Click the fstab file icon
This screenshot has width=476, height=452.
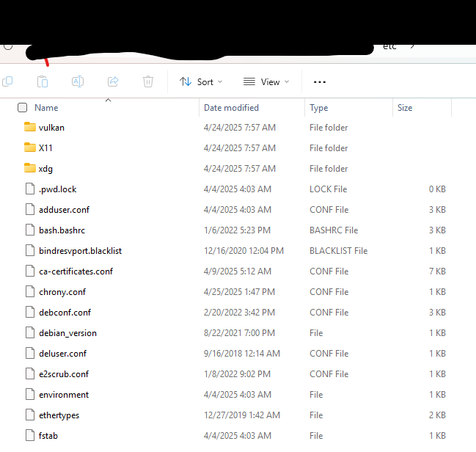(x=30, y=436)
